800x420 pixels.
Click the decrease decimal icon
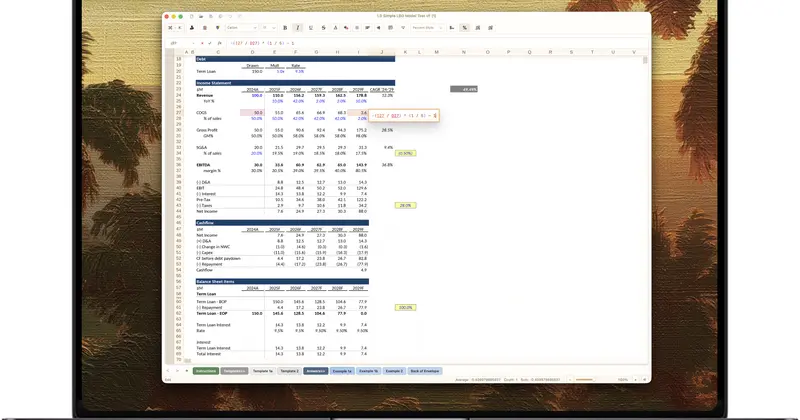point(490,28)
